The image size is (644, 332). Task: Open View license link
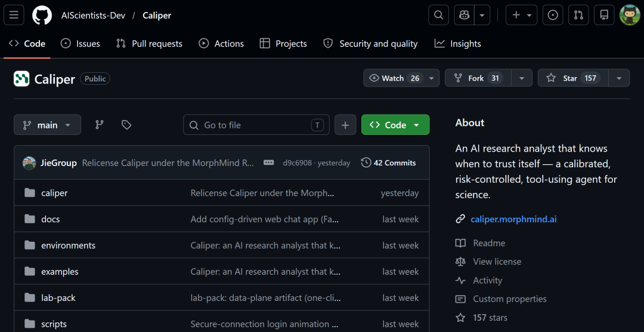[497, 262]
